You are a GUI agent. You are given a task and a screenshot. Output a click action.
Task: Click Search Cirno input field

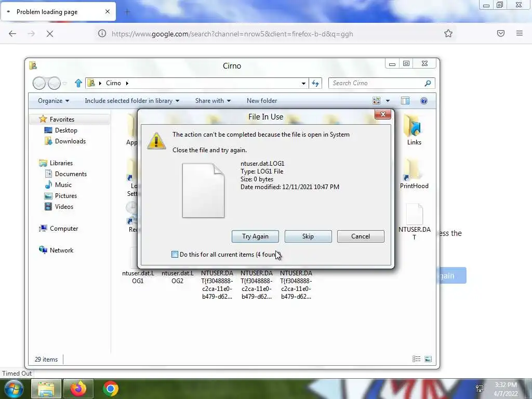coord(377,83)
